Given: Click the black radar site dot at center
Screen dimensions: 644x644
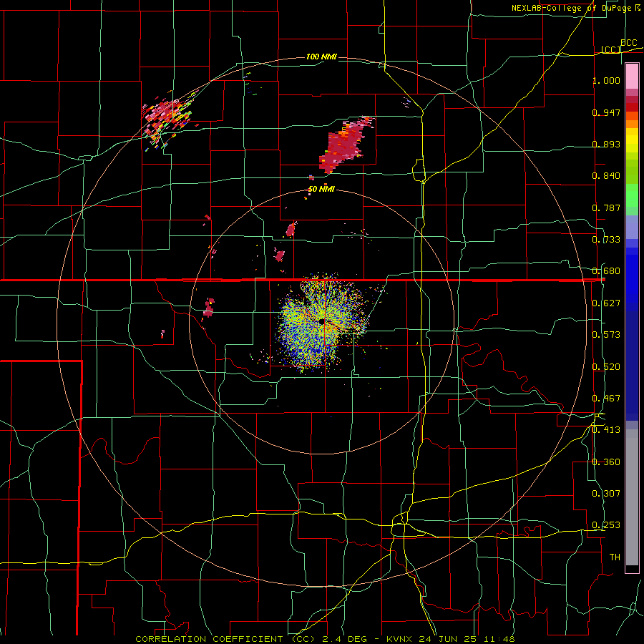Looking at the screenshot, I should click(x=321, y=321).
